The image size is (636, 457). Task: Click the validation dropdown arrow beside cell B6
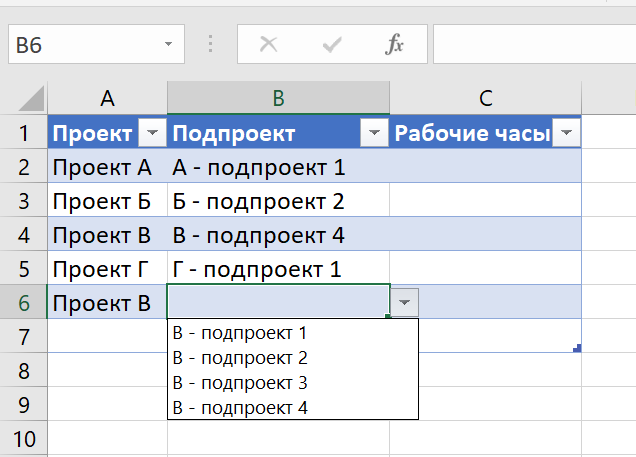(x=404, y=302)
